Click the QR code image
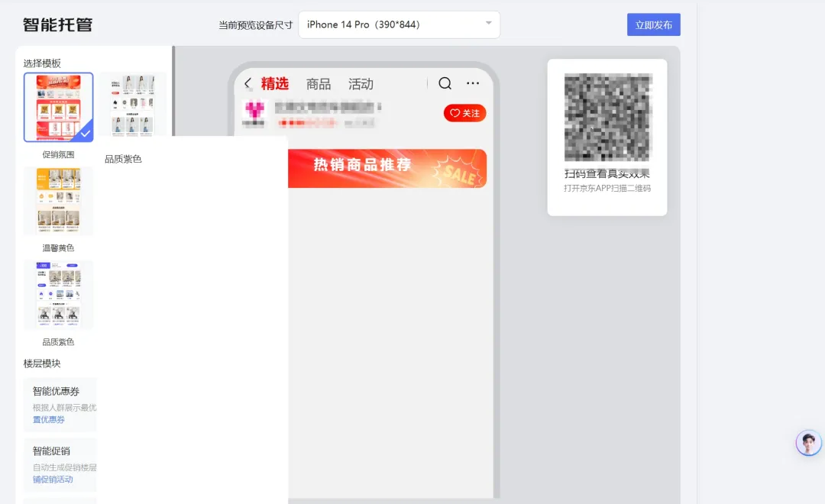The image size is (825, 504). click(608, 118)
